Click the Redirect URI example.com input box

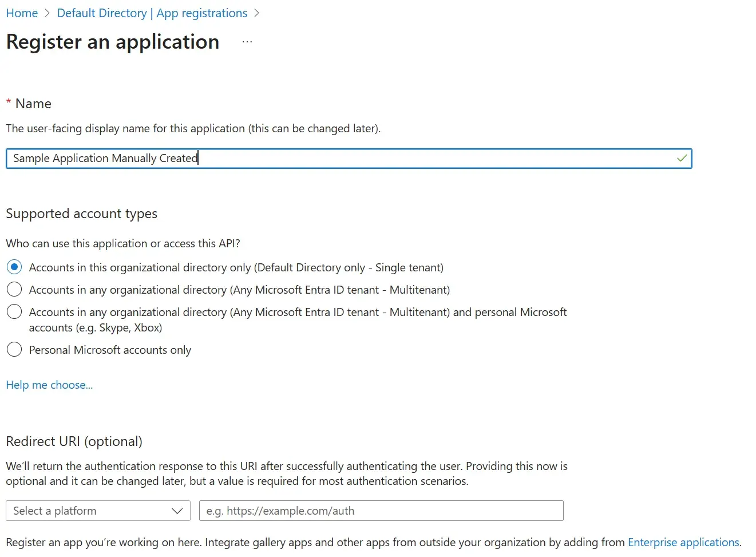tap(381, 511)
